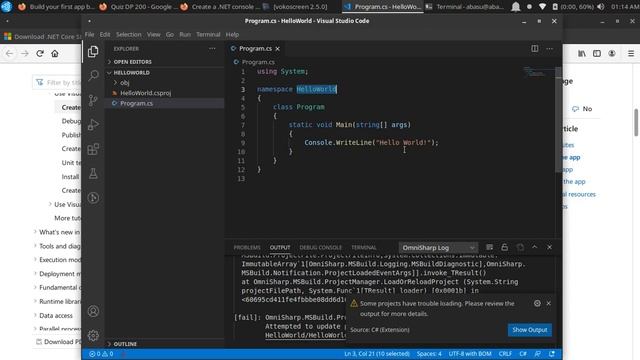Viewport: 640px width, 360px height.
Task: Change encoding via UTF-8 with BOM
Action: 470,354
